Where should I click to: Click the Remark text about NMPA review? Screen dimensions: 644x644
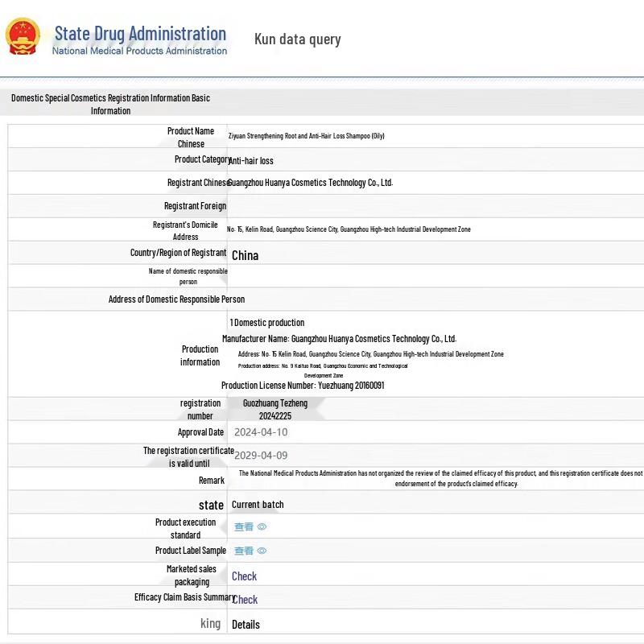pos(440,478)
